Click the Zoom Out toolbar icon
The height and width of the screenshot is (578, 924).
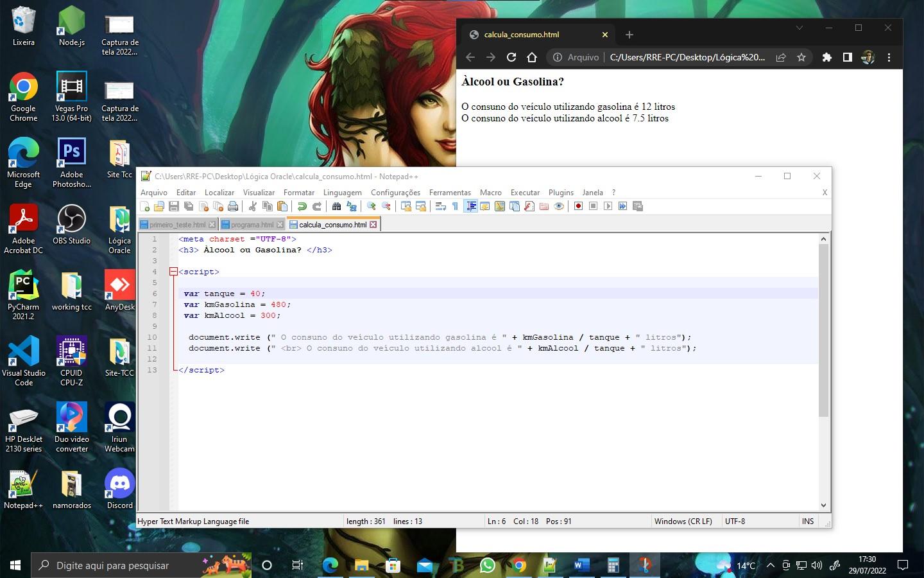click(386, 206)
